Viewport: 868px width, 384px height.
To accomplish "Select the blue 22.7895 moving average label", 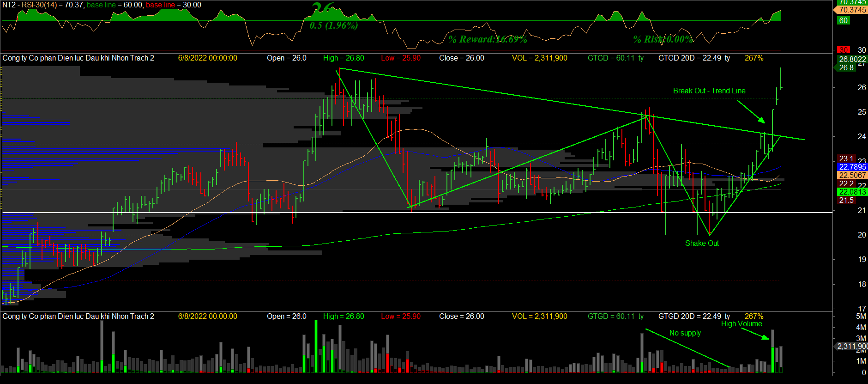I will click(852, 167).
